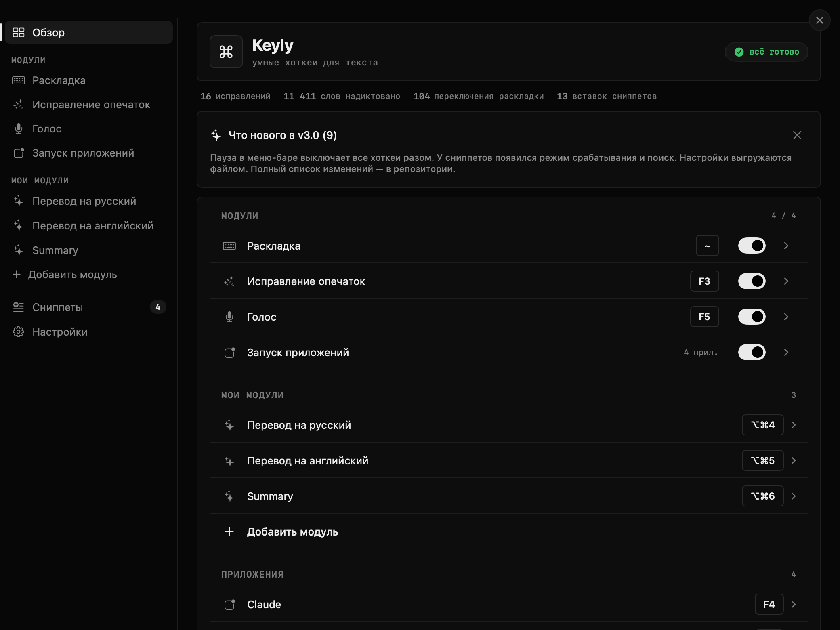Click the всё готово status badge
The image size is (840, 630).
point(766,52)
